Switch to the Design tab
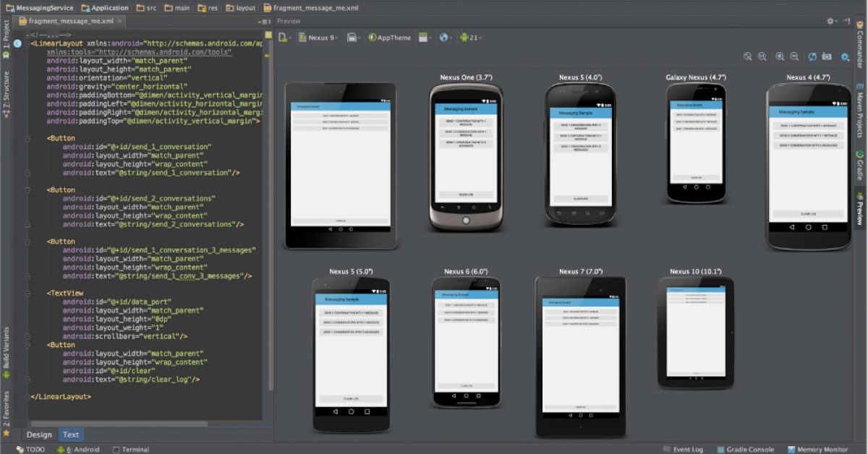Screen dimensions: 868x454 tap(39, 434)
